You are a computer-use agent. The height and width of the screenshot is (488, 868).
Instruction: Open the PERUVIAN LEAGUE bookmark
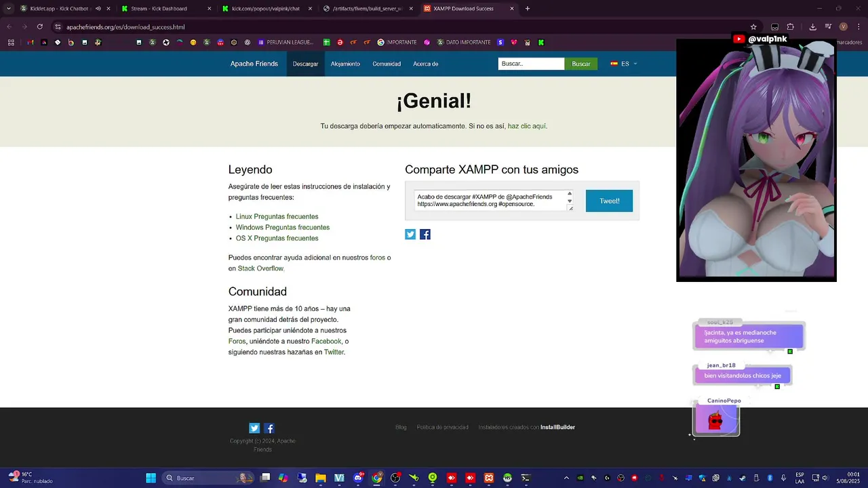pyautogui.click(x=285, y=42)
